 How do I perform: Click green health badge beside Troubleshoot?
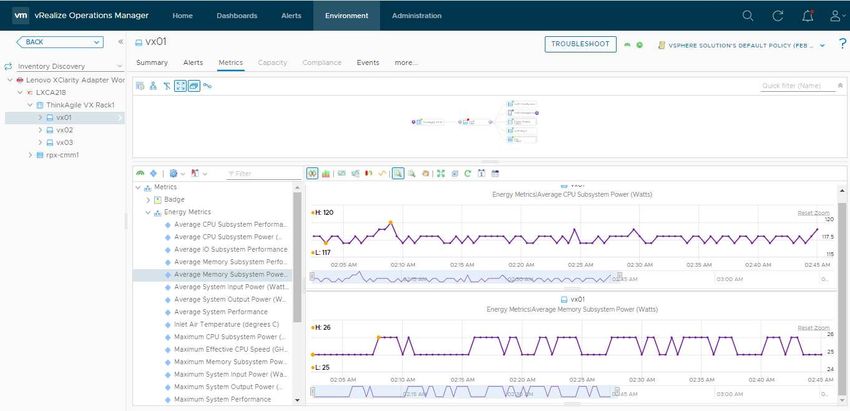tap(628, 45)
